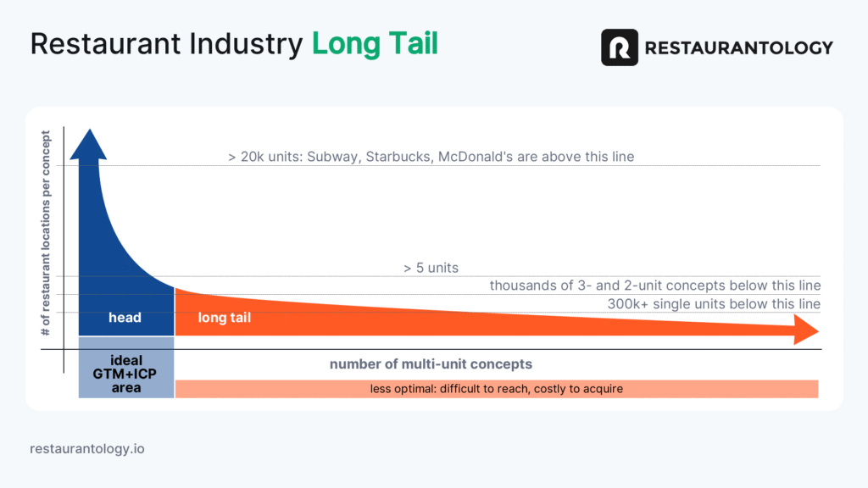This screenshot has height=488, width=868.
Task: Click the less optimal salmon bar
Action: pyautogui.click(x=497, y=389)
